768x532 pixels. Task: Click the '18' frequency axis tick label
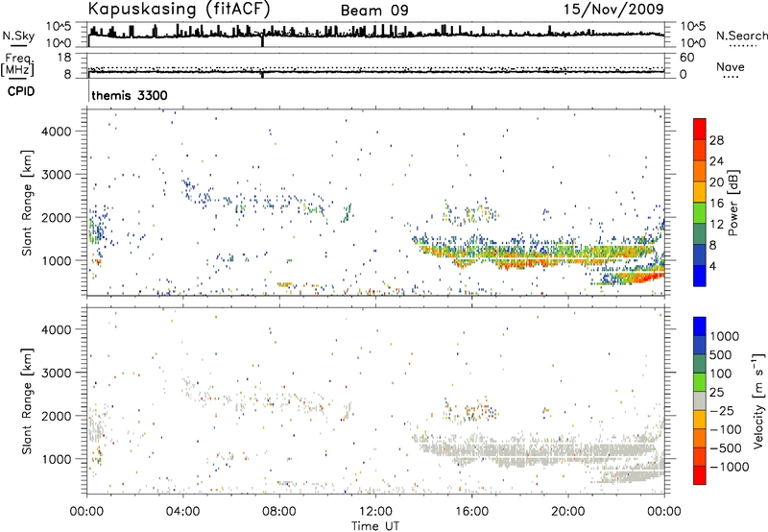pos(64,58)
